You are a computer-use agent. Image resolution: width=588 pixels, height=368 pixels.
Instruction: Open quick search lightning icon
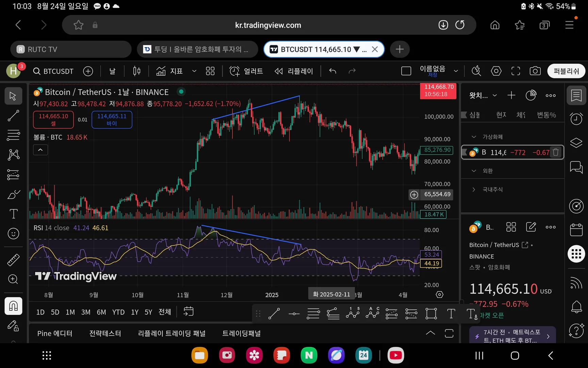point(476,71)
